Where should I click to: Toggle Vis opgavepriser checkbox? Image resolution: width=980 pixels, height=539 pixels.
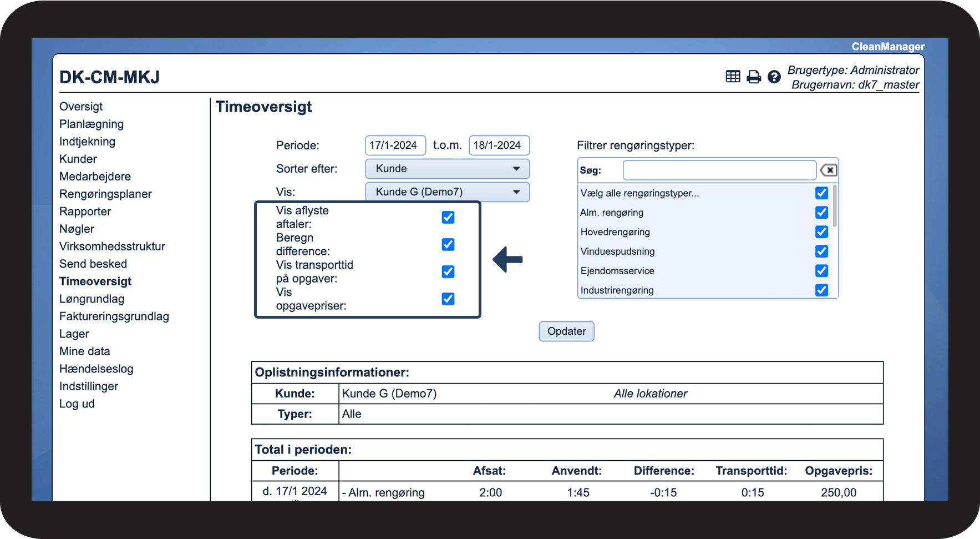pyautogui.click(x=448, y=299)
